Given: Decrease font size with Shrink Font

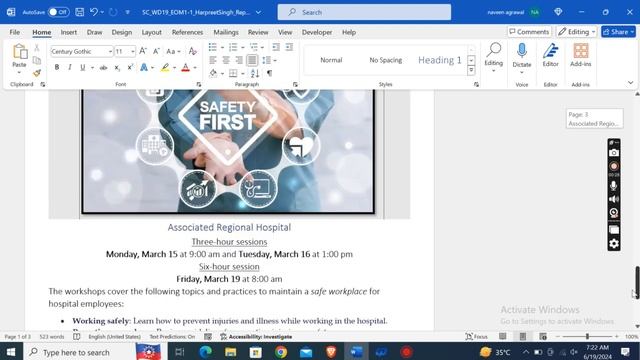Looking at the screenshot, I should [x=156, y=51].
